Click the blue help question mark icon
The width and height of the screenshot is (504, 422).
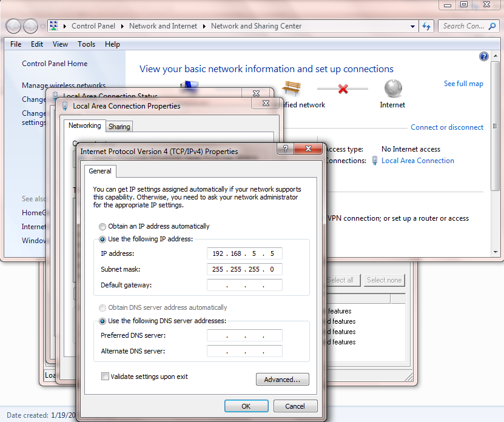point(484,56)
